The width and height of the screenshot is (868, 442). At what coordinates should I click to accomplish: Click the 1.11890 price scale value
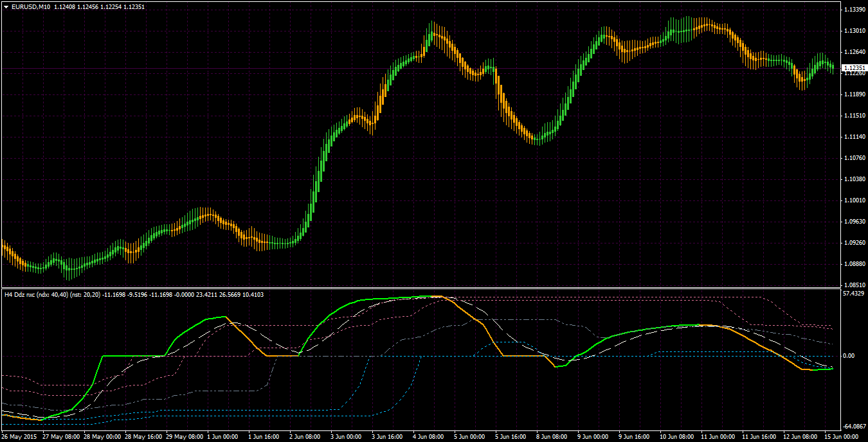click(854, 94)
